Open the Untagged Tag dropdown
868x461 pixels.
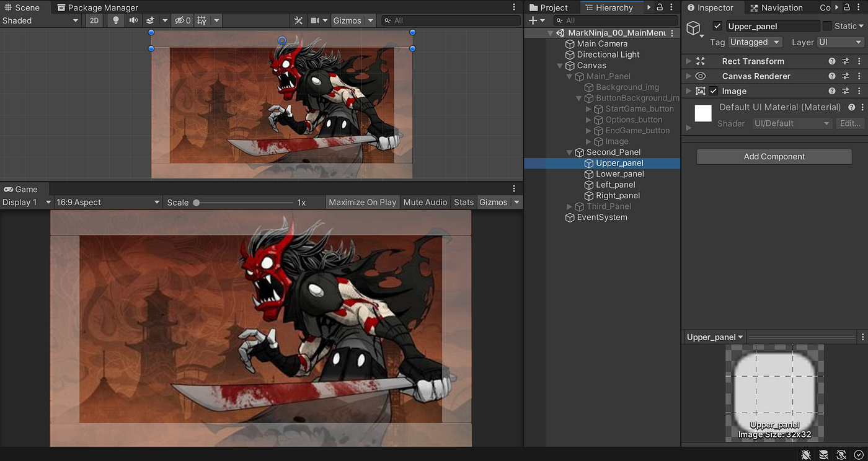tap(755, 42)
